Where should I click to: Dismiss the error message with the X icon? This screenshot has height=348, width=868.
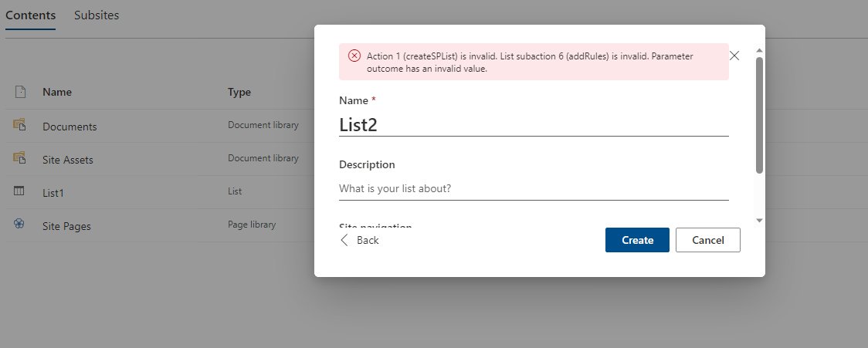[734, 56]
